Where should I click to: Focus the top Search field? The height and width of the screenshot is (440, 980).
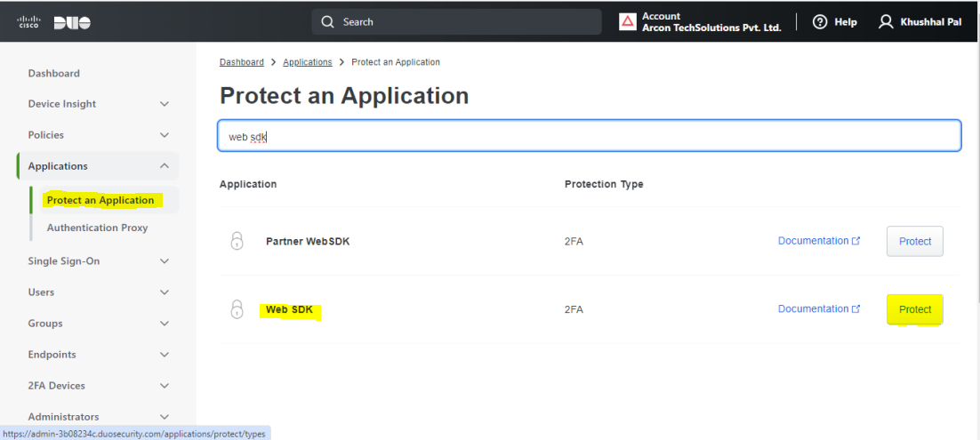click(x=457, y=22)
